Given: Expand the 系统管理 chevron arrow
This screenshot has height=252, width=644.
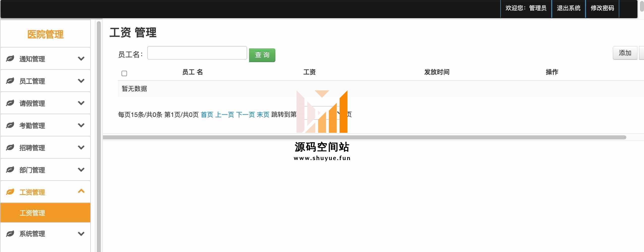Looking at the screenshot, I should point(81,234).
